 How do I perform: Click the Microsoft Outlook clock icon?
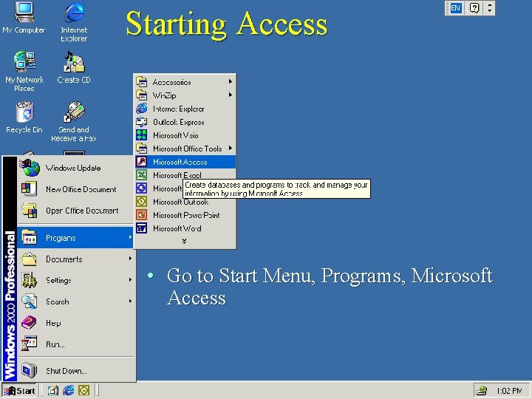coord(141,202)
